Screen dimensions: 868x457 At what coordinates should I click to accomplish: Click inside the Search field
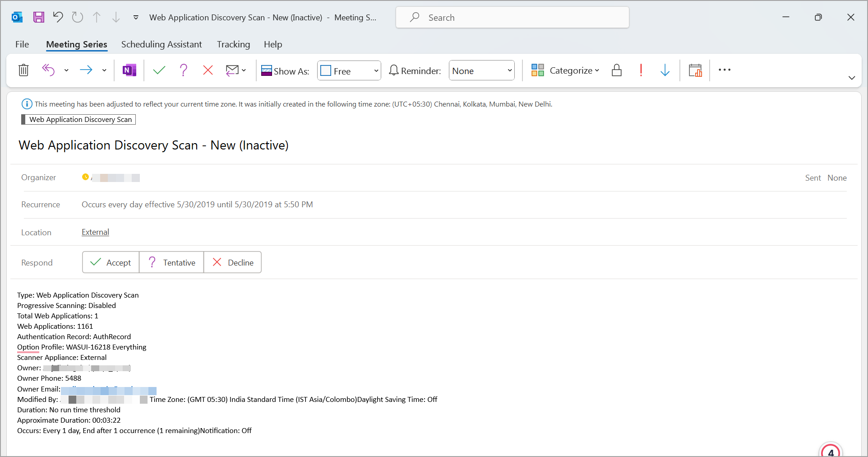(x=512, y=17)
